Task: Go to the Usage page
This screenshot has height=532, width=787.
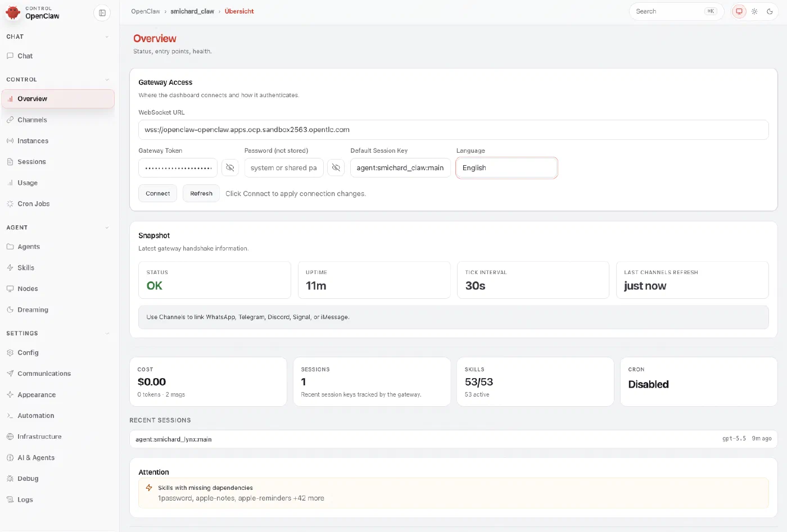Action: [x=58, y=183]
